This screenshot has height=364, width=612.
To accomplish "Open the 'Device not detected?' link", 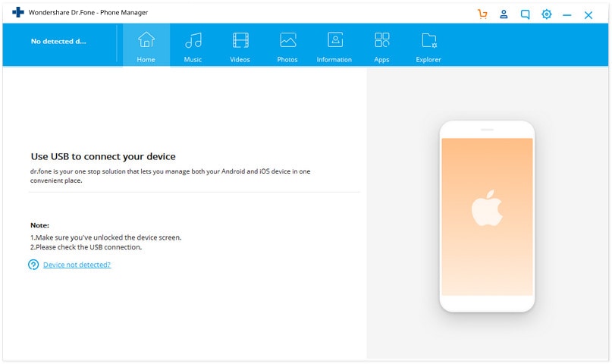I will coord(77,265).
